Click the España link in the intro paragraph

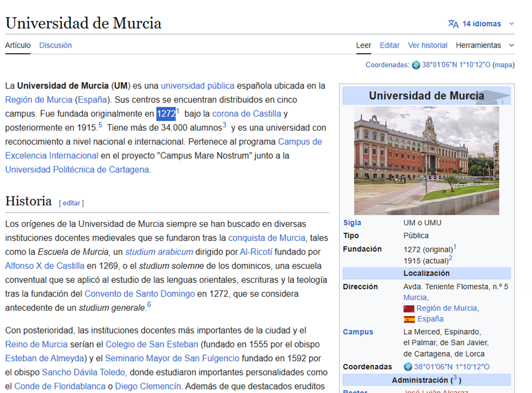pyautogui.click(x=92, y=100)
